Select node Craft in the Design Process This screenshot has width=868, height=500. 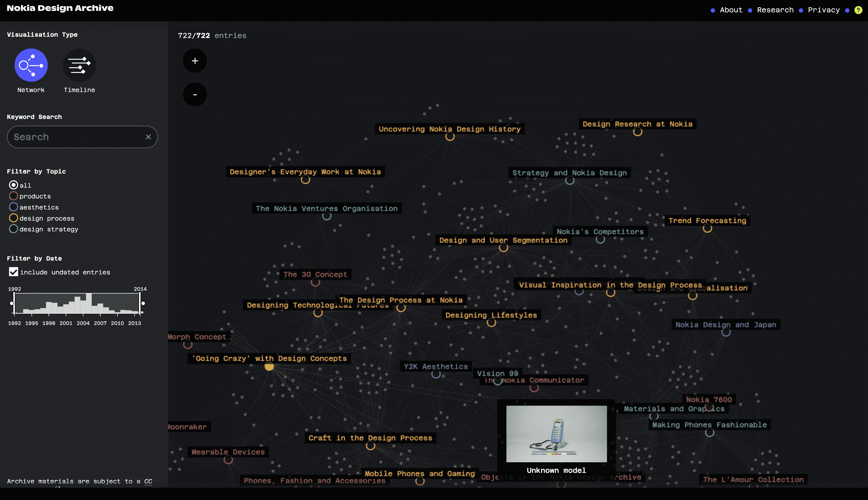point(370,446)
